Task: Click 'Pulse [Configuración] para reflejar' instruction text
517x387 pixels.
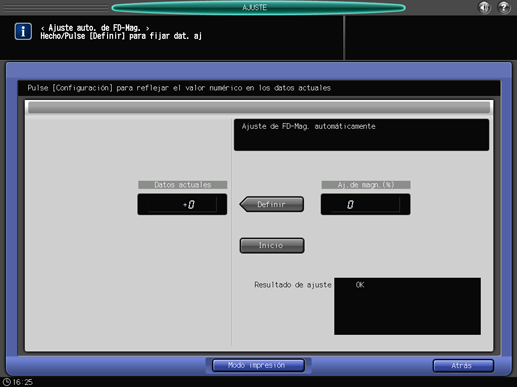Action: (x=179, y=88)
